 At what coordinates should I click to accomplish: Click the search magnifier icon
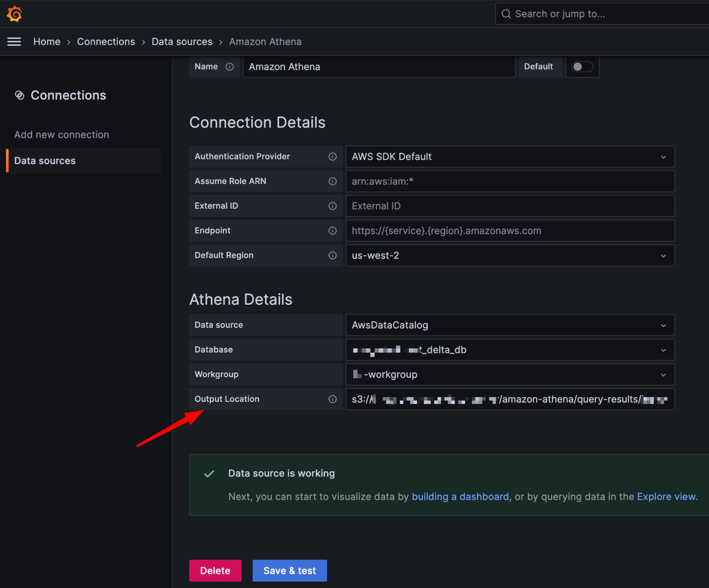click(506, 13)
